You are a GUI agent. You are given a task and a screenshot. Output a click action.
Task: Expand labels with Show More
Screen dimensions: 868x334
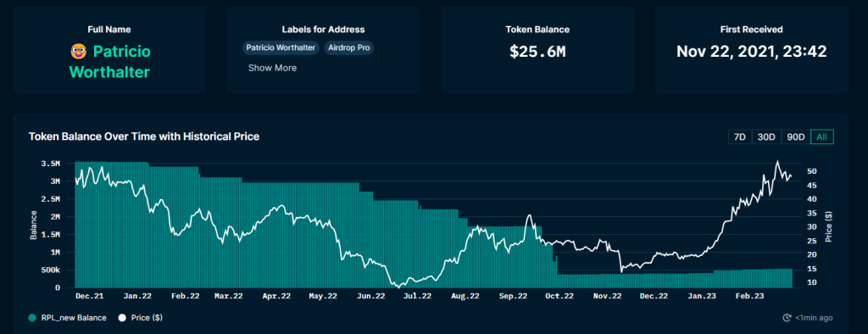click(272, 68)
